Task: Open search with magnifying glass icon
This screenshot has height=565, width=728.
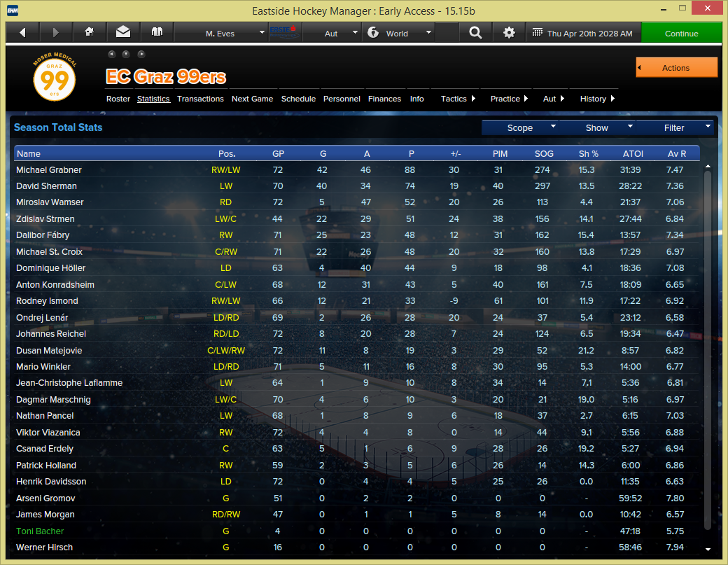Action: click(475, 32)
